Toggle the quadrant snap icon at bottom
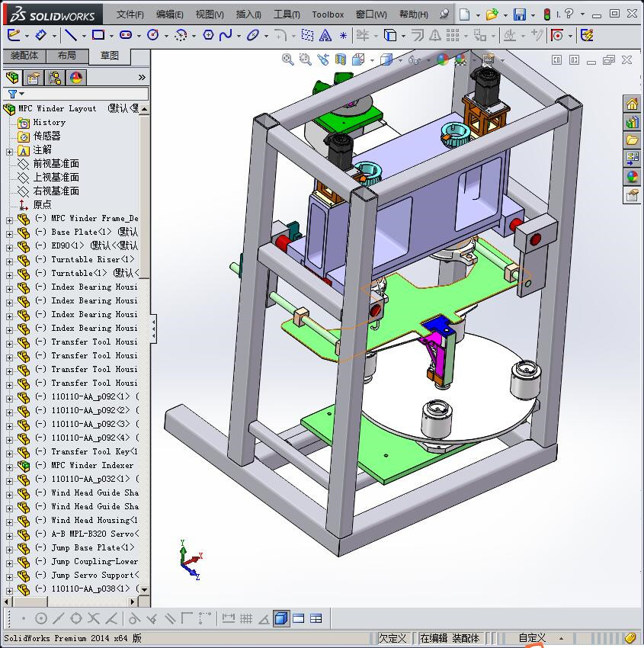 76,619
